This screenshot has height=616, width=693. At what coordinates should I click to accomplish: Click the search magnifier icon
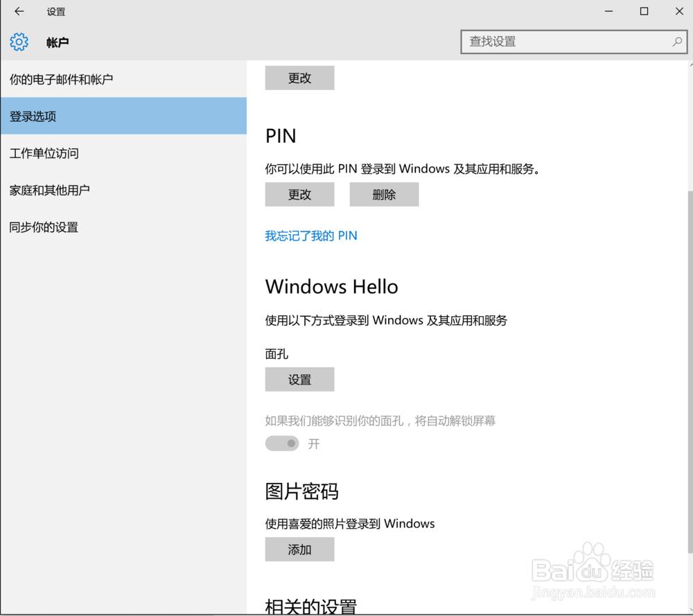tap(676, 42)
